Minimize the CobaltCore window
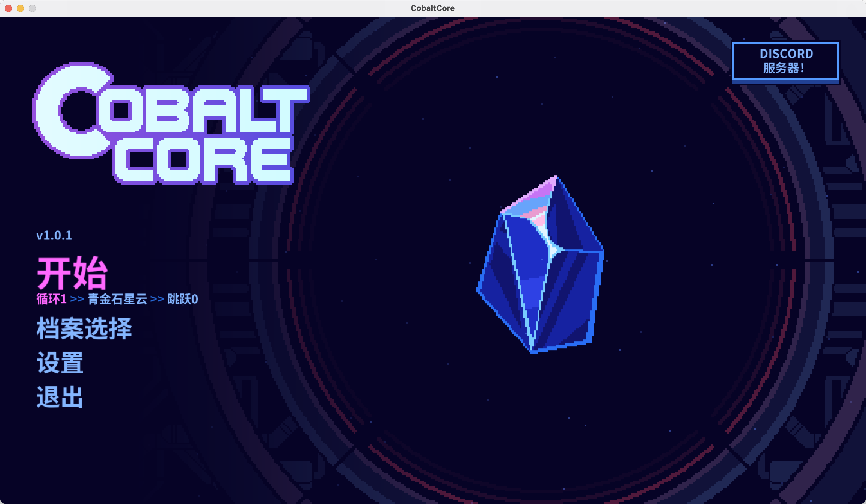866x504 pixels. click(x=21, y=8)
